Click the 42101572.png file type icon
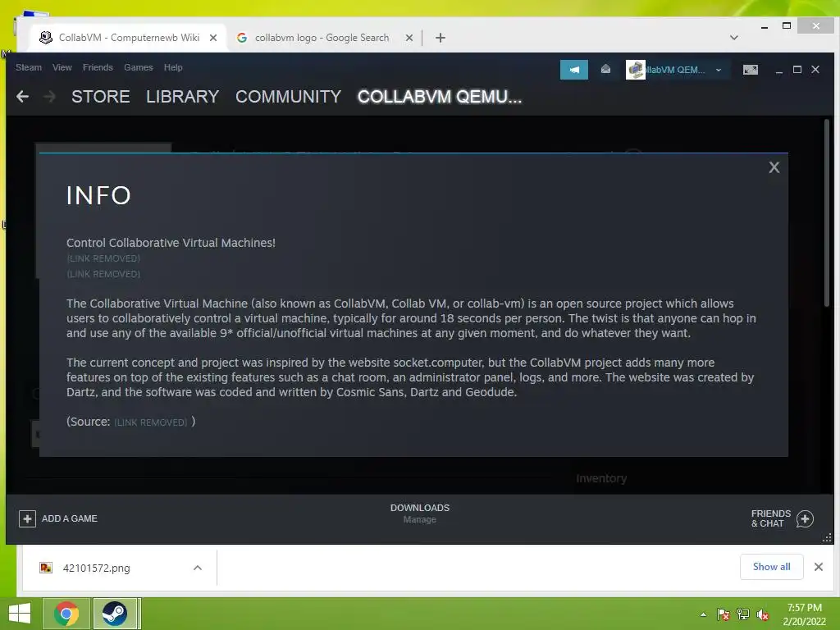 click(46, 568)
